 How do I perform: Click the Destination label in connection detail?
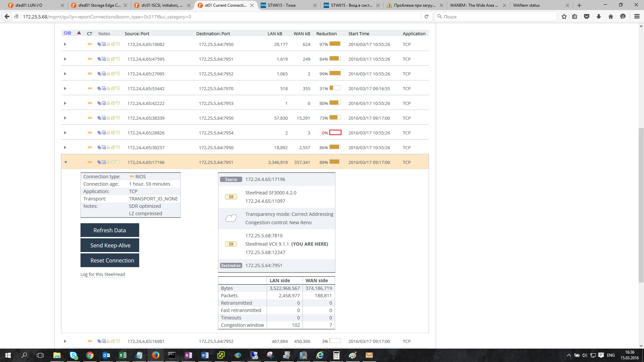(x=230, y=265)
